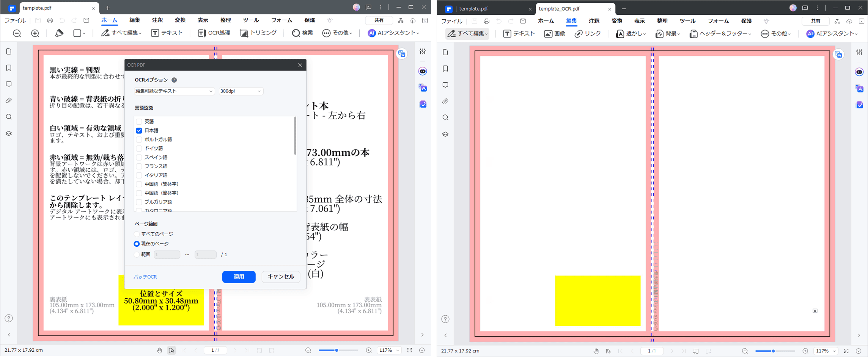Click 共有 share button in left window
The width and height of the screenshot is (868, 357).
pos(379,20)
